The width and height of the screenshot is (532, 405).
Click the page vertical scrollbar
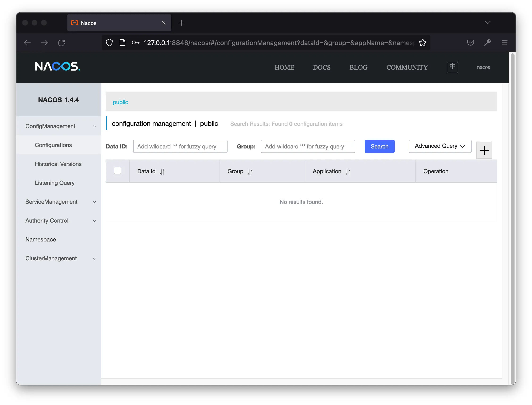coord(513,219)
